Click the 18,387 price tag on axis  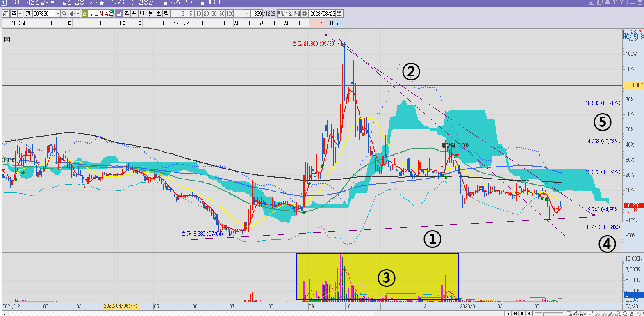[634, 85]
